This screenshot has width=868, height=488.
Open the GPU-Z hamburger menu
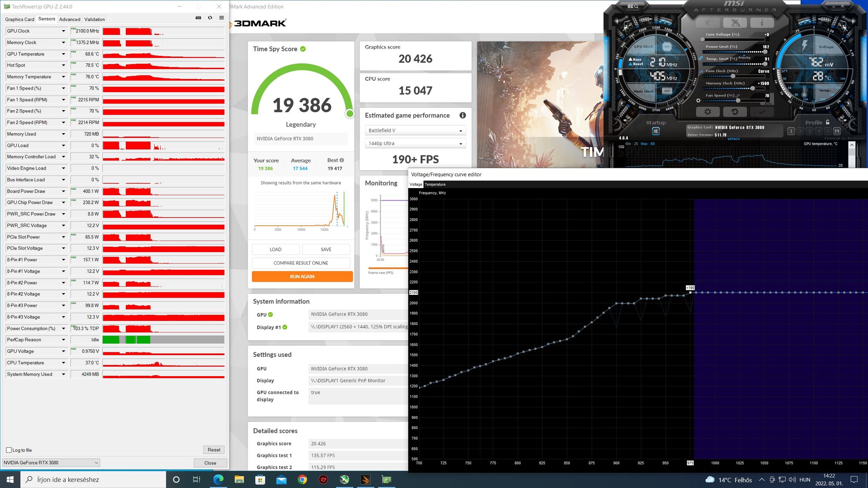221,18
